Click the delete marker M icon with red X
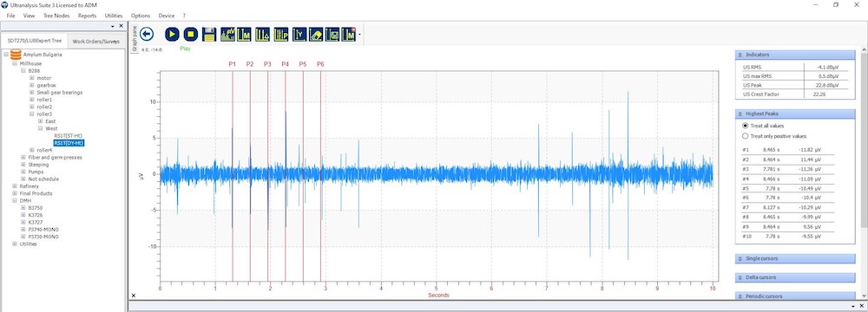 point(349,35)
